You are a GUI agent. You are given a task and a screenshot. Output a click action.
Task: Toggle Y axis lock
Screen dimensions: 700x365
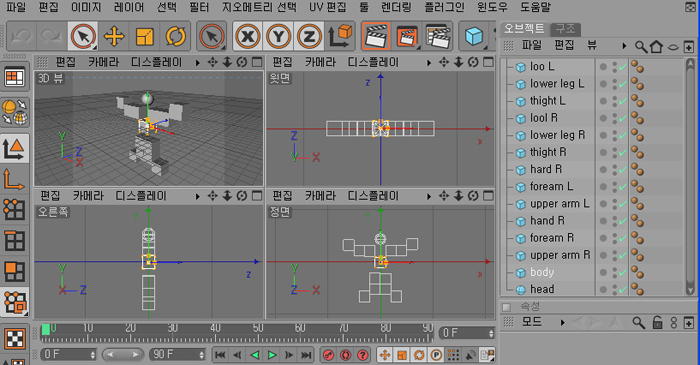pyautogui.click(x=279, y=36)
